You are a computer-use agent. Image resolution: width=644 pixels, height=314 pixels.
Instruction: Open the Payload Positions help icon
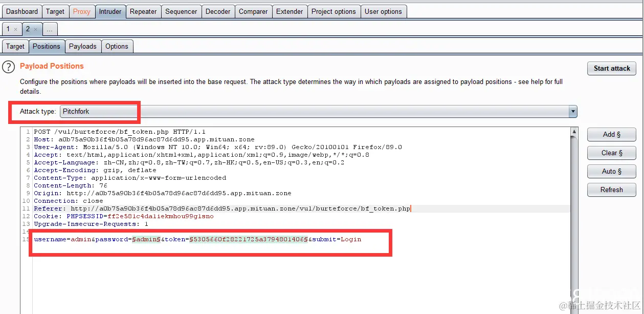click(8, 67)
